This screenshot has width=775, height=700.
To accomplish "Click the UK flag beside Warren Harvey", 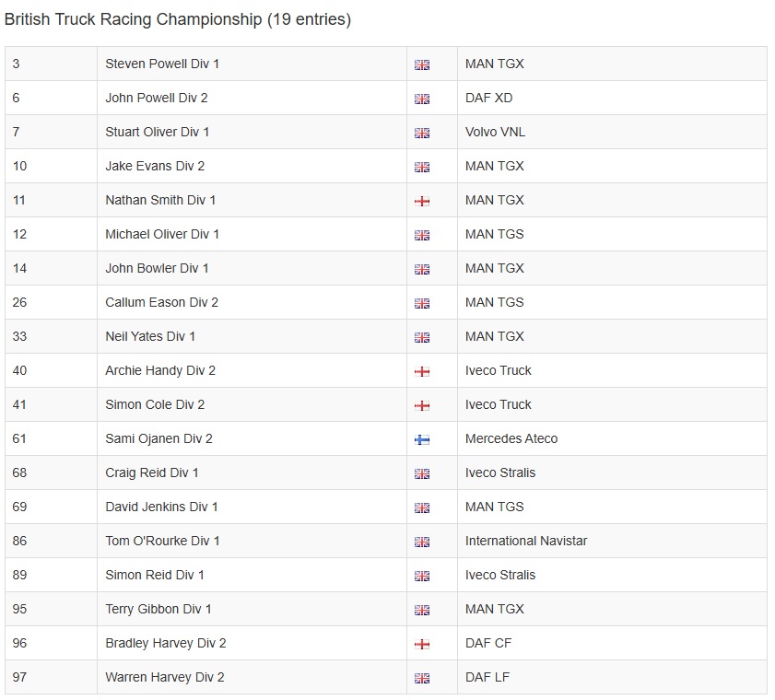I will click(422, 678).
